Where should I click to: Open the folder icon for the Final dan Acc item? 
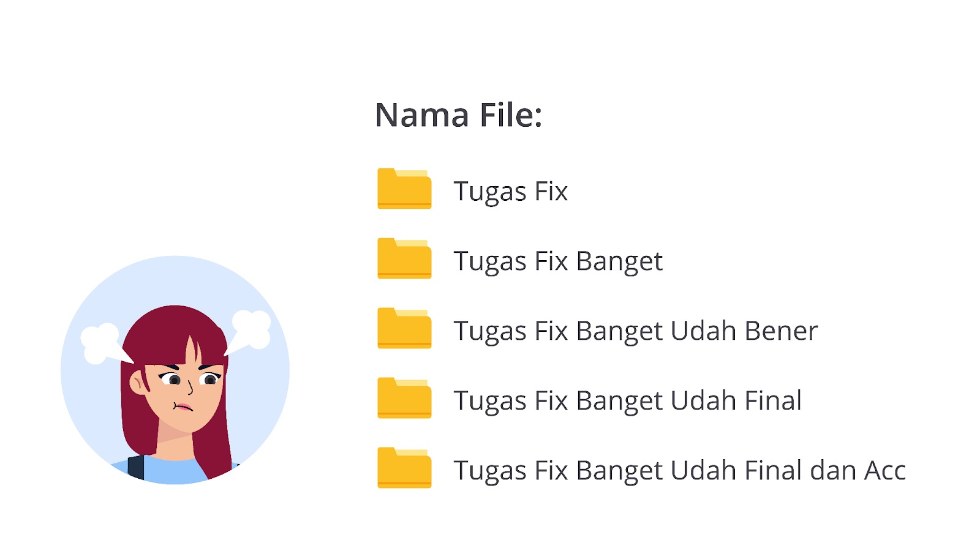404,468
